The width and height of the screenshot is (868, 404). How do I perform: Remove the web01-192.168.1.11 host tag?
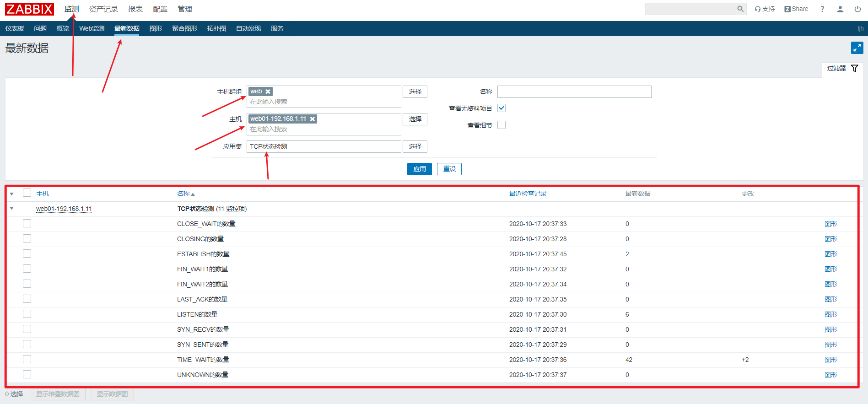tap(313, 119)
